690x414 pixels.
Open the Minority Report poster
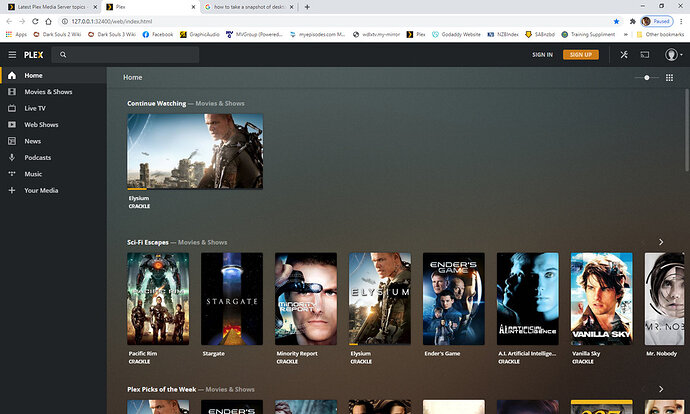pos(306,299)
